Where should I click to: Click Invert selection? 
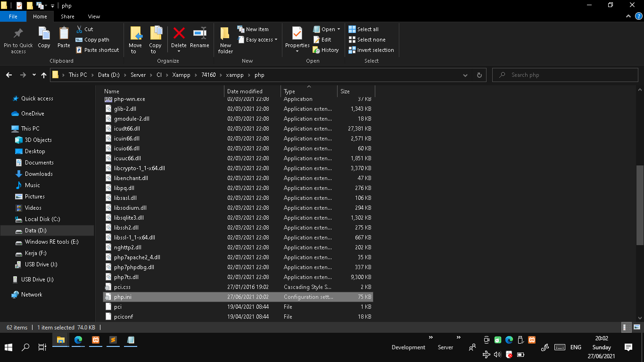pyautogui.click(x=371, y=49)
